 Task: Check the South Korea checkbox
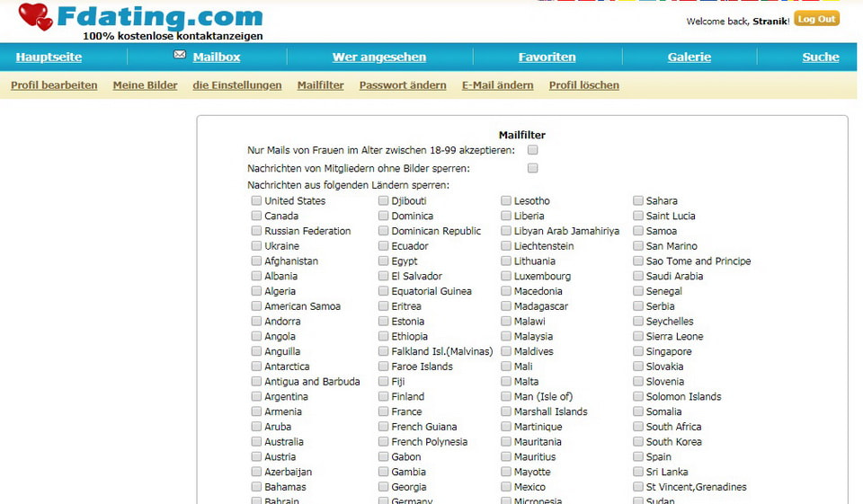[638, 442]
